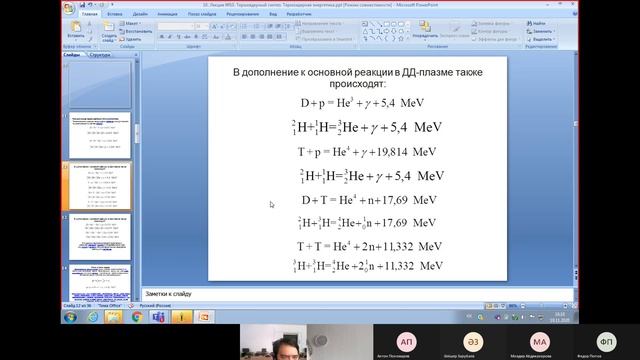The image size is (640, 360).
Task: Open the Показ слайдов ribbon tab
Action: (x=202, y=14)
